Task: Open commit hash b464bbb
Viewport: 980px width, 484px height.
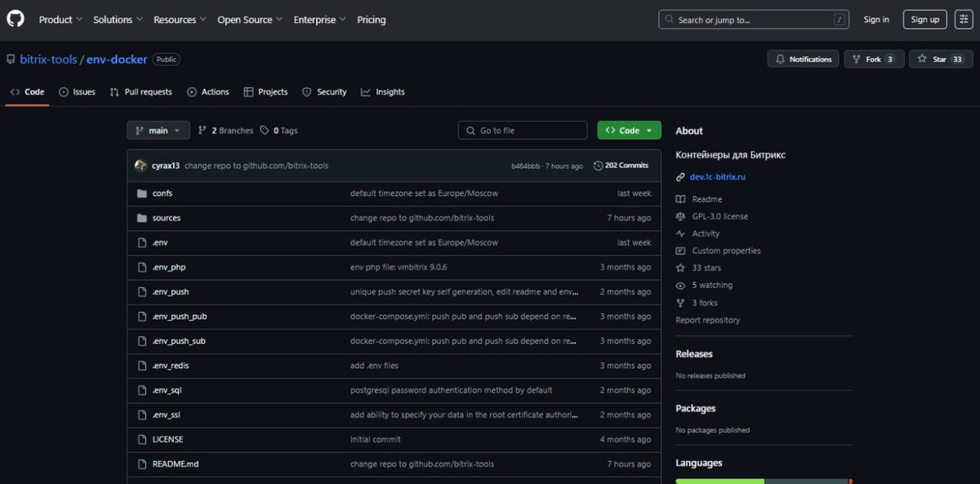Action: click(x=526, y=166)
